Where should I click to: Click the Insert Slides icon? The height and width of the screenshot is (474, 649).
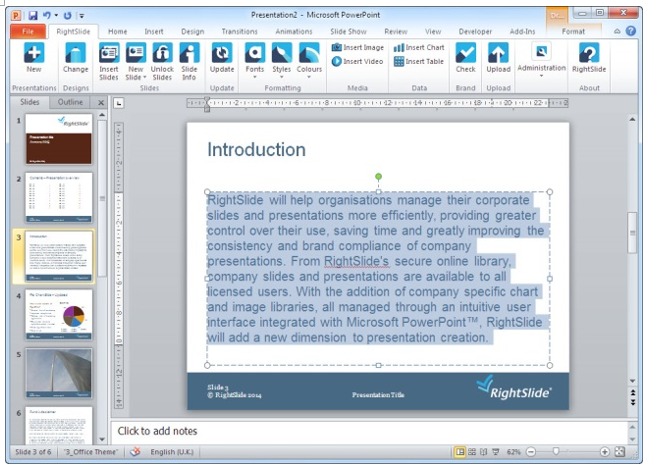click(x=109, y=62)
